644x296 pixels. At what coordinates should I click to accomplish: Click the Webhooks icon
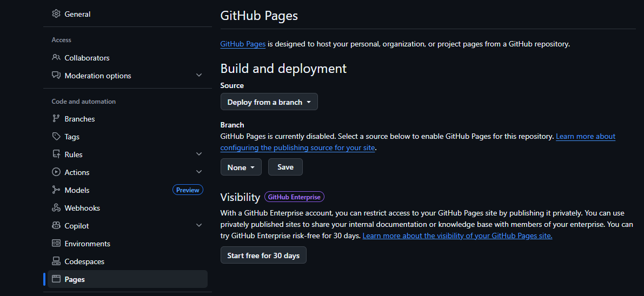[56, 208]
